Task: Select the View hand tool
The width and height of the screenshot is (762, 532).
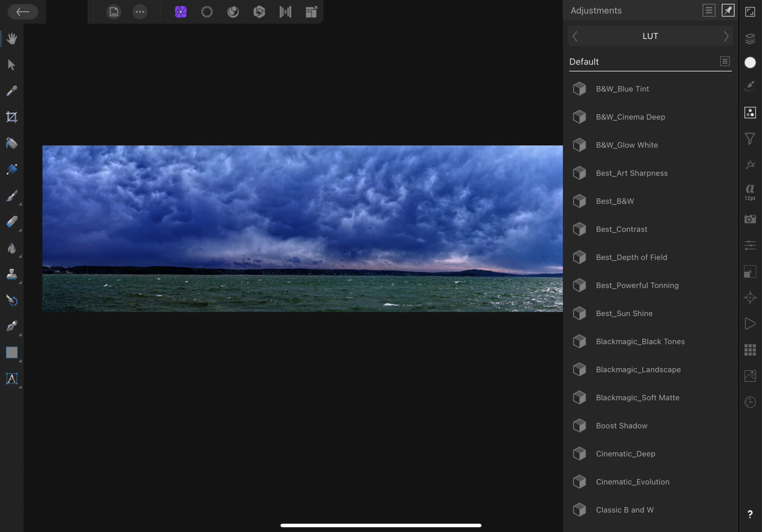Action: [12, 38]
